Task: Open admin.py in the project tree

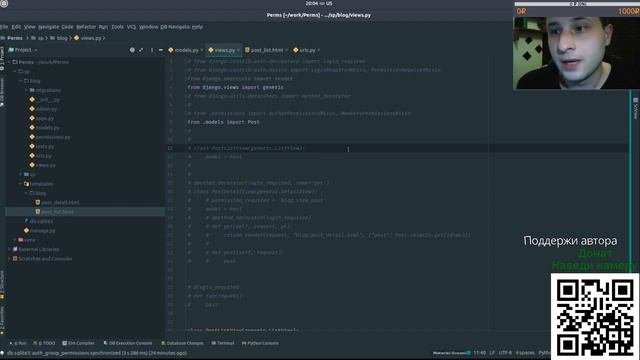Action: click(x=43, y=109)
